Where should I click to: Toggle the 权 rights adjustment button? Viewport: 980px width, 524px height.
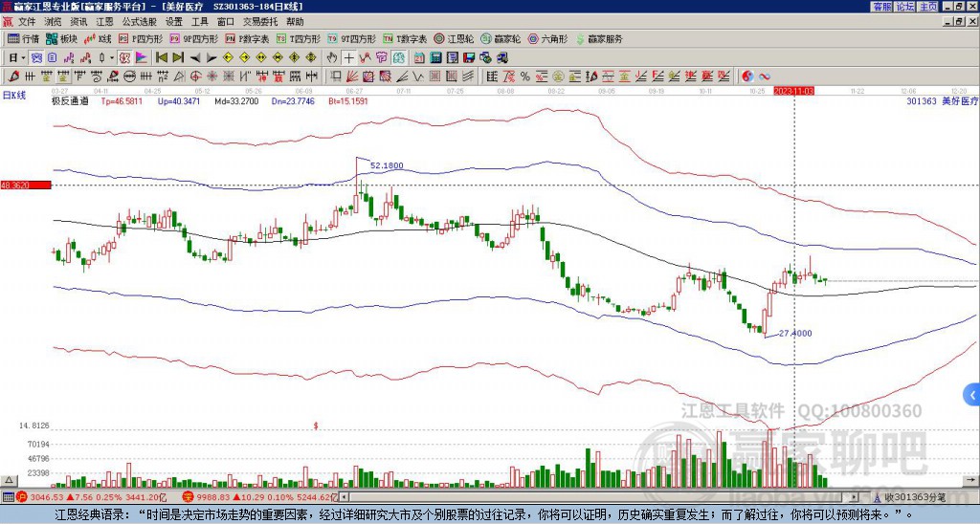point(125,57)
